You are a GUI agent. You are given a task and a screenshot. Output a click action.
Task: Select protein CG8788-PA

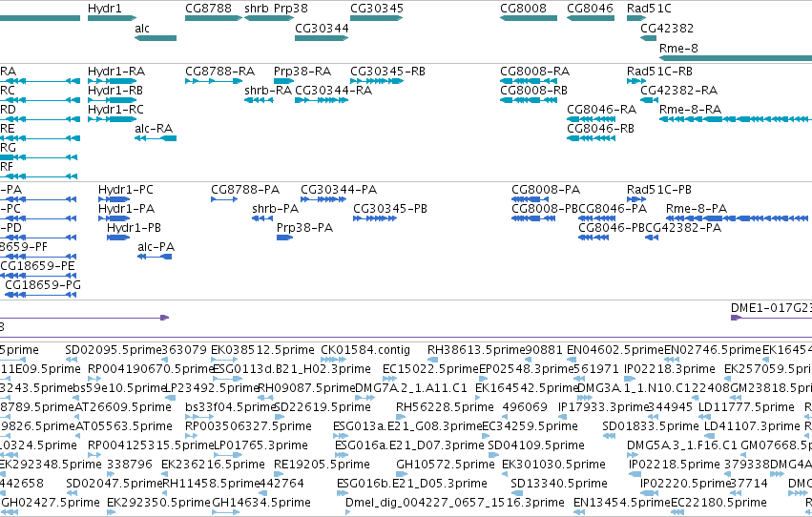pos(224,199)
